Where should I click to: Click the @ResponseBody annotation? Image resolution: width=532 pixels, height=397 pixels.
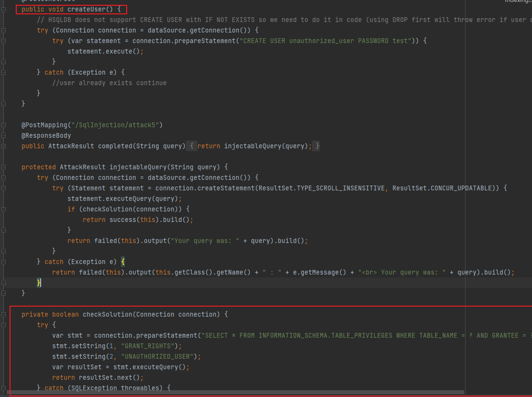[46, 135]
